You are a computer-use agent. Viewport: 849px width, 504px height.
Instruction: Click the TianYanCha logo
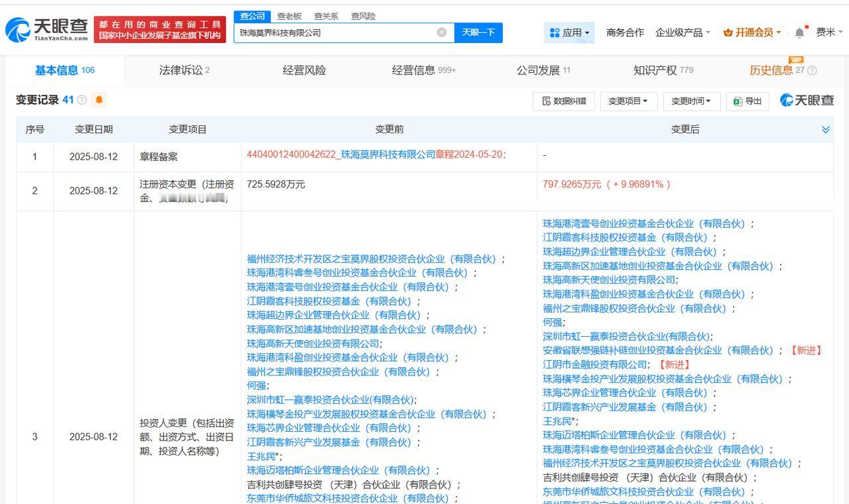pos(46,30)
